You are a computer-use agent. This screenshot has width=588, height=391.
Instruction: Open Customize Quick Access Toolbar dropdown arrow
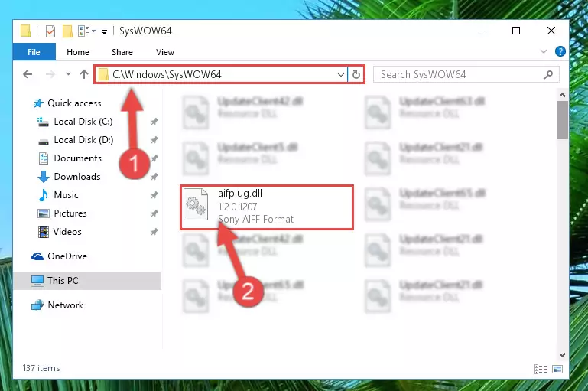pyautogui.click(x=104, y=32)
